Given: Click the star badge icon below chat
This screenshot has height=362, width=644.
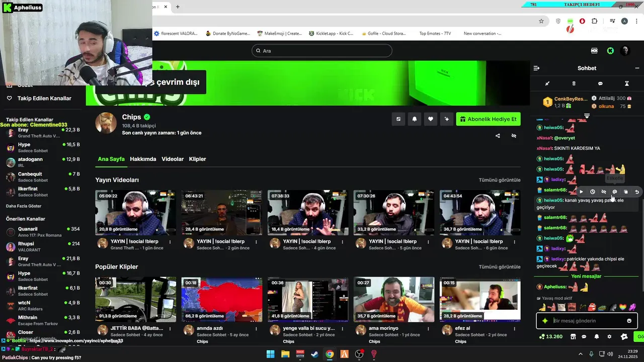Looking at the screenshot, I should (624, 336).
